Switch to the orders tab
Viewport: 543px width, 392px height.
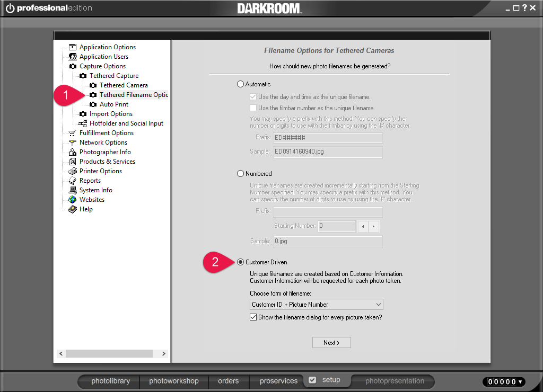point(228,381)
